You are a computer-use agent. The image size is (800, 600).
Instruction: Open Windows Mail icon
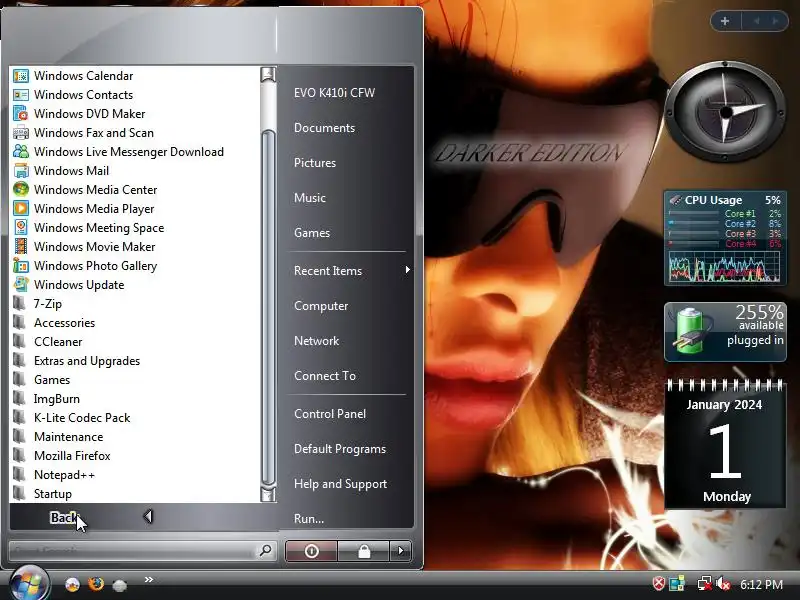pos(21,170)
